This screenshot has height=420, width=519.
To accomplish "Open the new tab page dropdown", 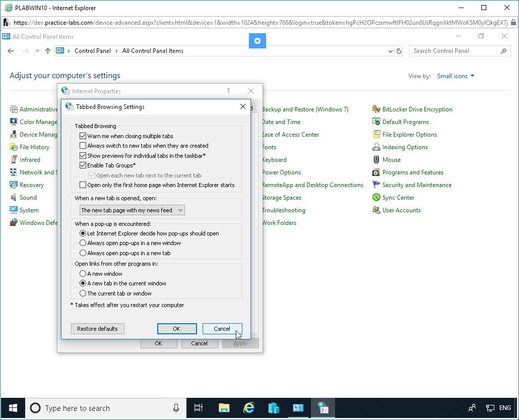I will pyautogui.click(x=132, y=210).
